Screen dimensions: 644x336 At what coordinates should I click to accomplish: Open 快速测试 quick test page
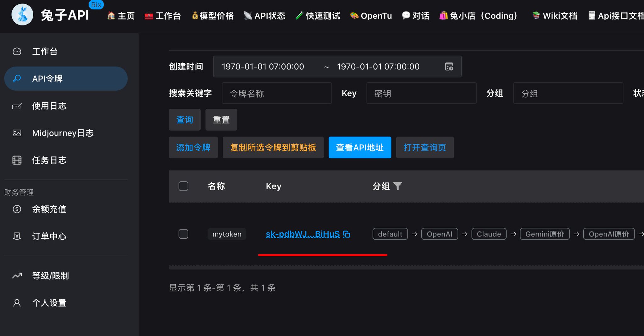318,16
